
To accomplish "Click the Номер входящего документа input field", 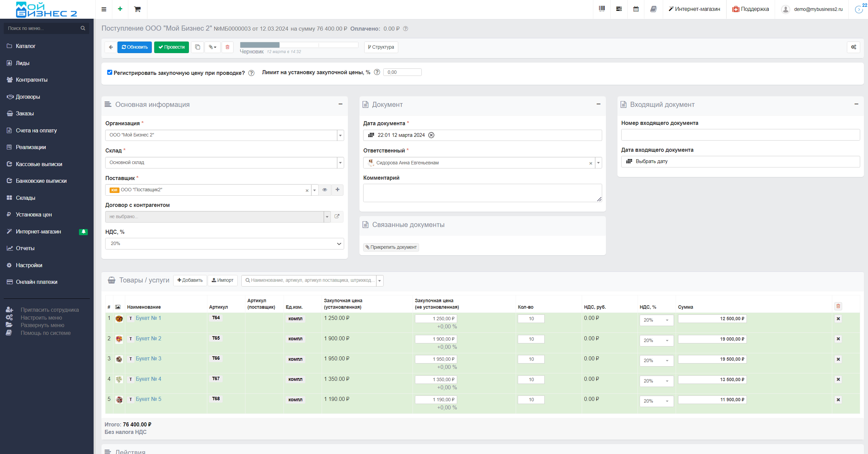I will (740, 135).
